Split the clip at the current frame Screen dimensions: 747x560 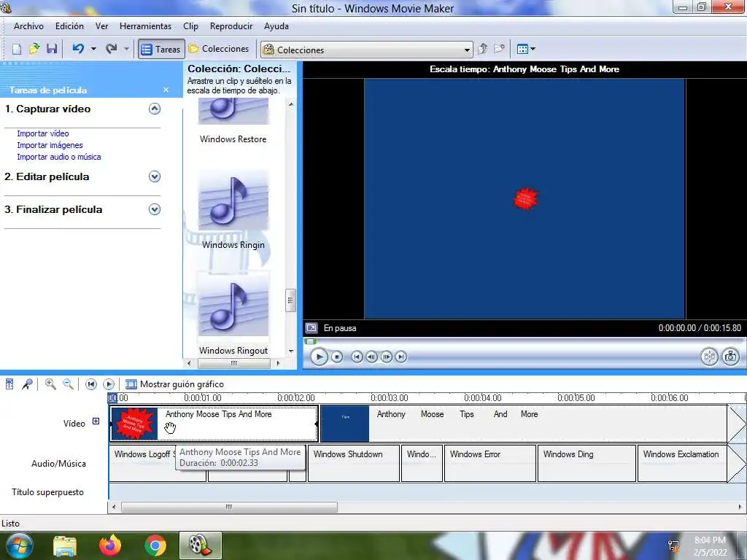tap(709, 356)
